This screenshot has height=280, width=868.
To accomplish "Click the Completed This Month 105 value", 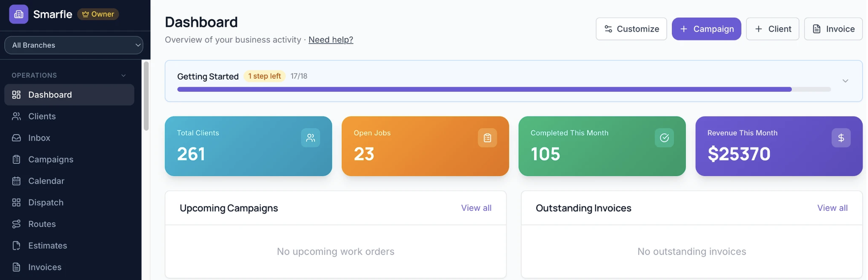I will pyautogui.click(x=545, y=154).
